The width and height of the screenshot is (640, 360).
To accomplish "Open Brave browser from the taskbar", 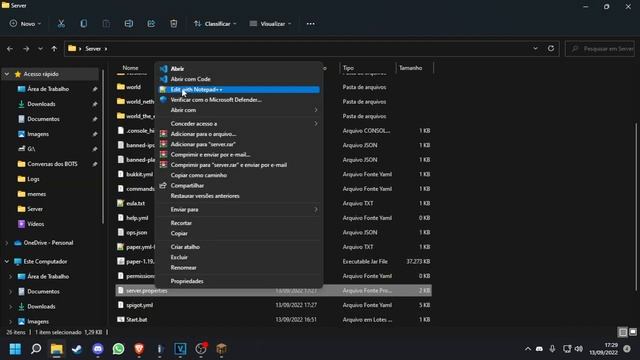I will pyautogui.click(x=139, y=349).
